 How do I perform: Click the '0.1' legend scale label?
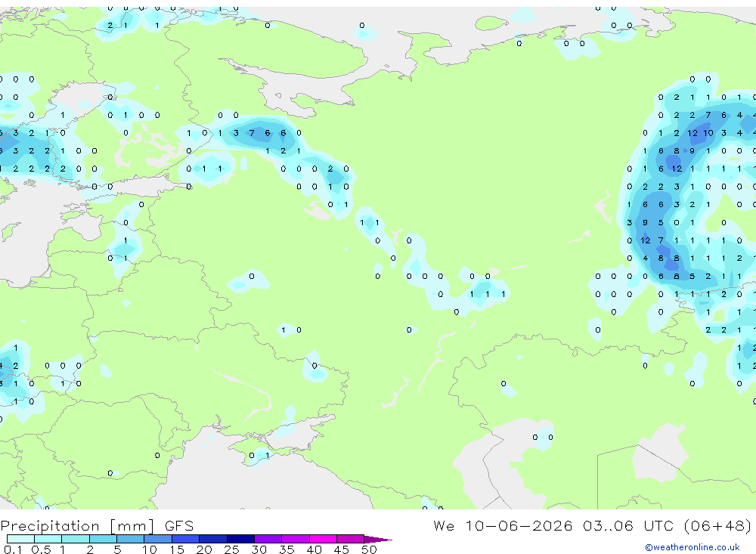[x=13, y=549]
